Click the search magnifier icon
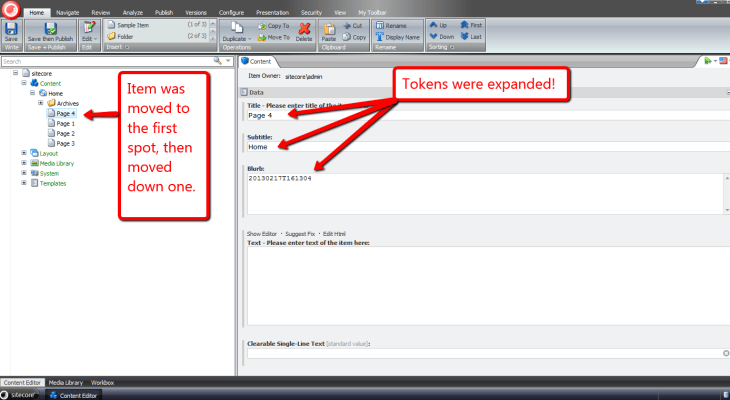This screenshot has width=730, height=400. 217,61
